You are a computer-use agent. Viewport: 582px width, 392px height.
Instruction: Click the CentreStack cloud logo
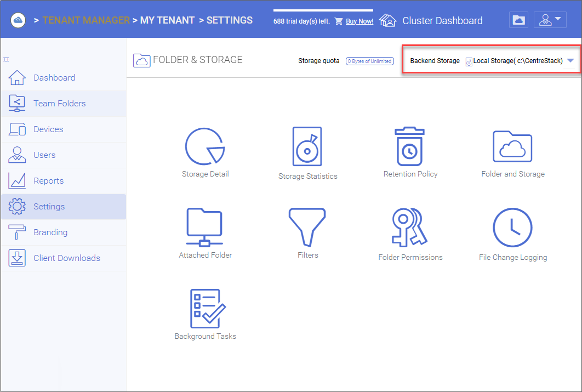[x=18, y=20]
